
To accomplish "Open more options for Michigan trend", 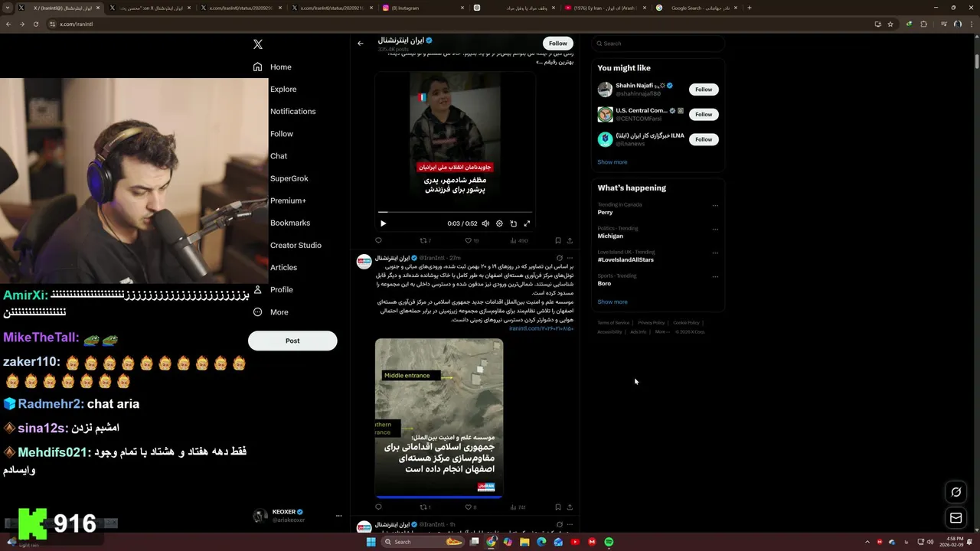I will [x=715, y=229].
